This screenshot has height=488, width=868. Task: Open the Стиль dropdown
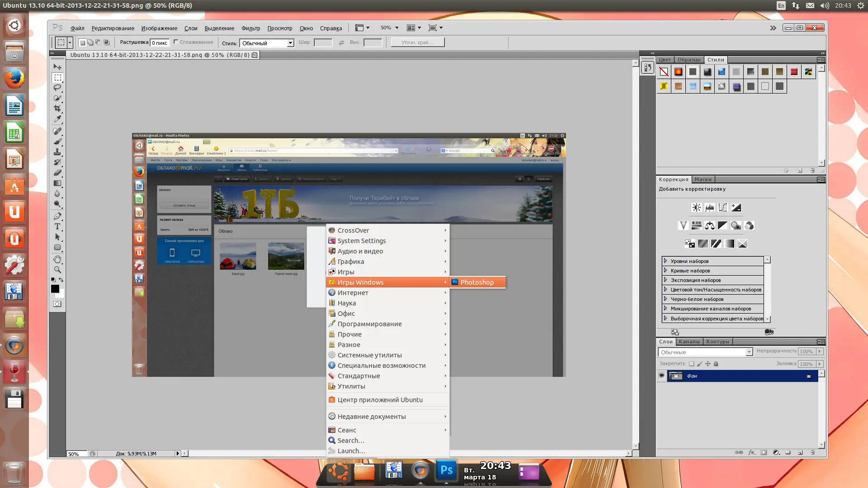[290, 43]
